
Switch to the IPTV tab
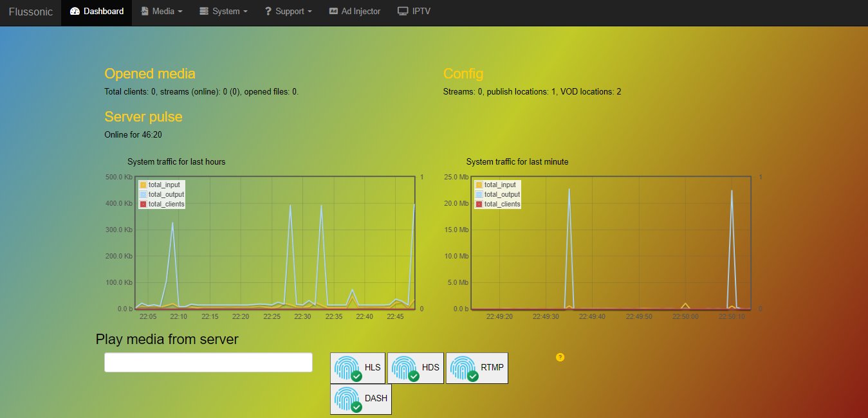point(414,12)
